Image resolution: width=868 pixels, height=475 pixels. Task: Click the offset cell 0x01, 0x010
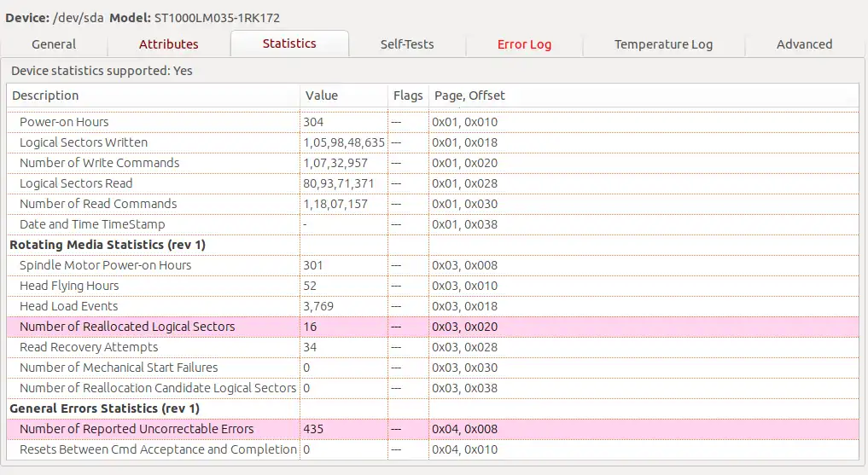pos(464,122)
